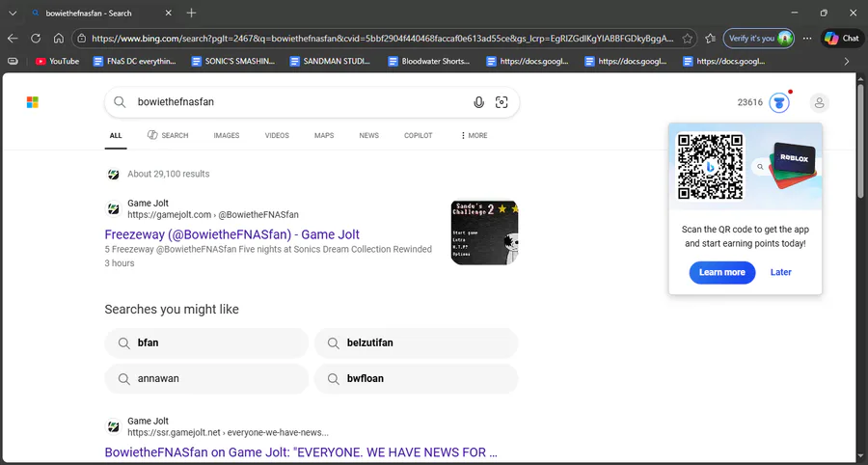Image resolution: width=868 pixels, height=465 pixels.
Task: Switch to the MAPS tab
Action: click(x=324, y=136)
